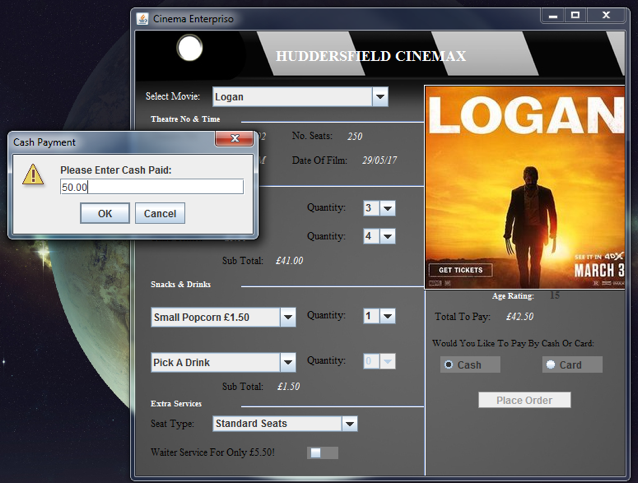Click the Total To Pay value £42.50
Image resolution: width=638 pixels, height=483 pixels.
(520, 317)
